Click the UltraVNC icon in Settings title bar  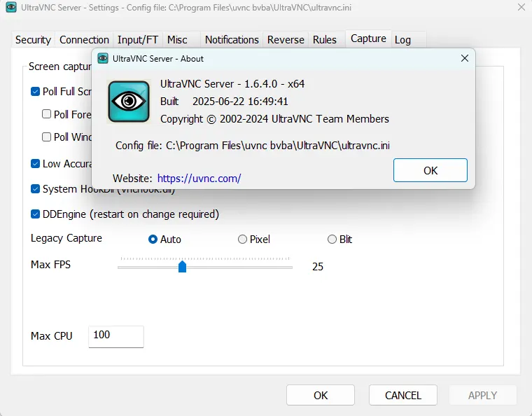tap(11, 8)
